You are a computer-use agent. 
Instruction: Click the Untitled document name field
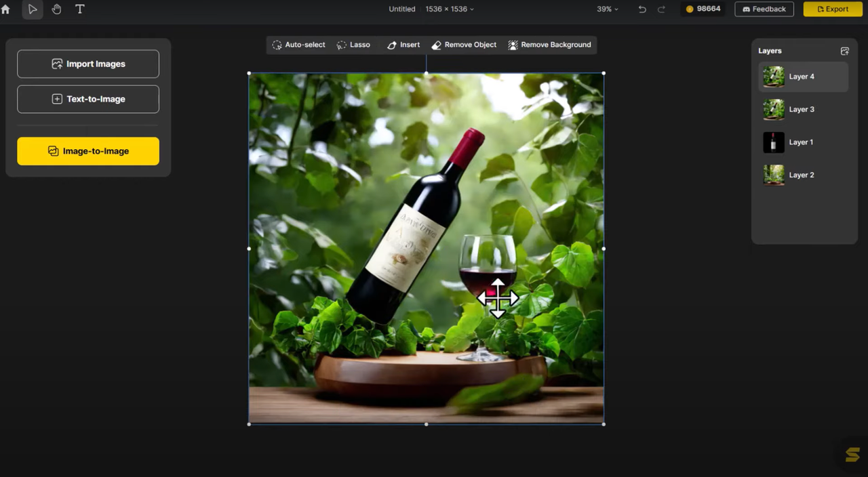click(x=401, y=9)
